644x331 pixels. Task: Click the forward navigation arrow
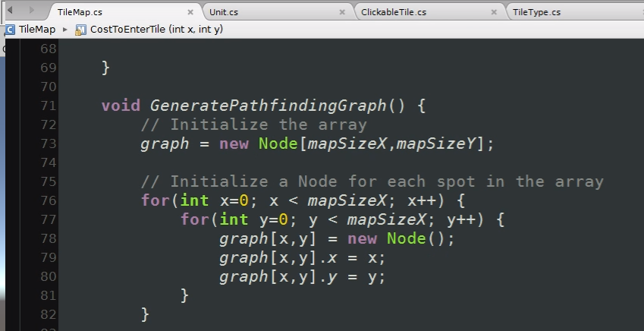pos(32,9)
